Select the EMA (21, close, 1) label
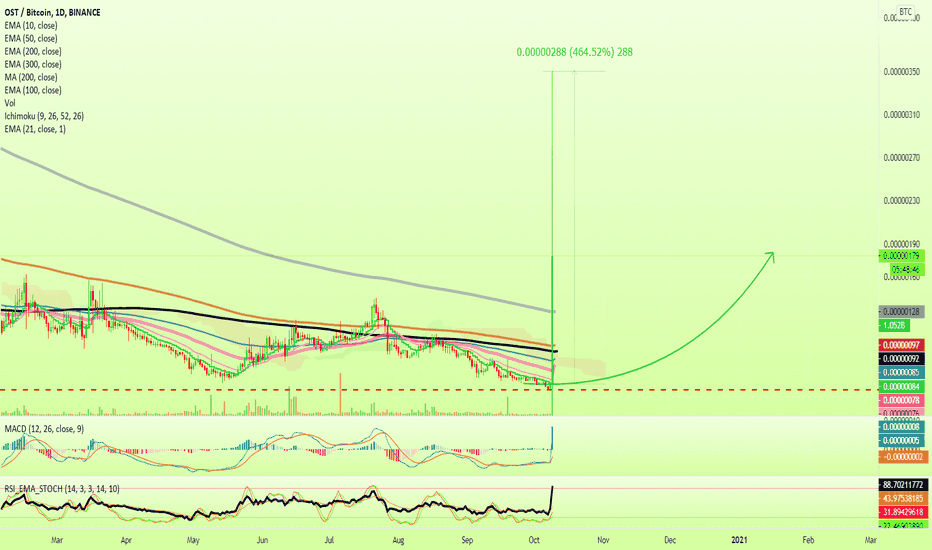Image resolution: width=932 pixels, height=550 pixels. [35, 129]
